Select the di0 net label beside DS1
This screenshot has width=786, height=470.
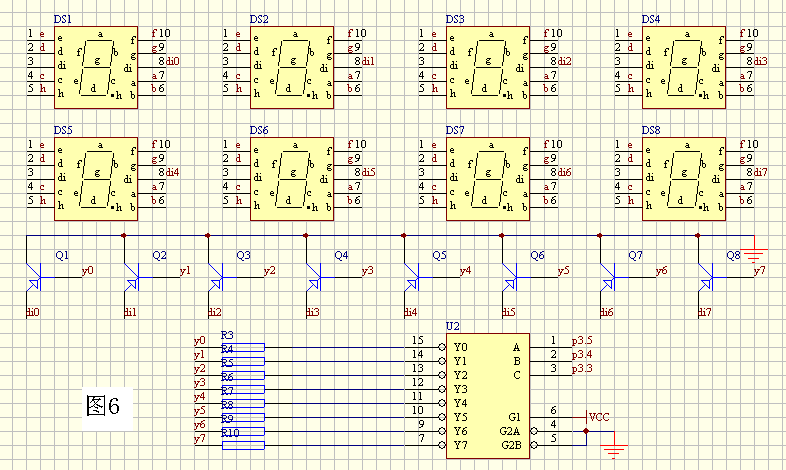[x=172, y=61]
